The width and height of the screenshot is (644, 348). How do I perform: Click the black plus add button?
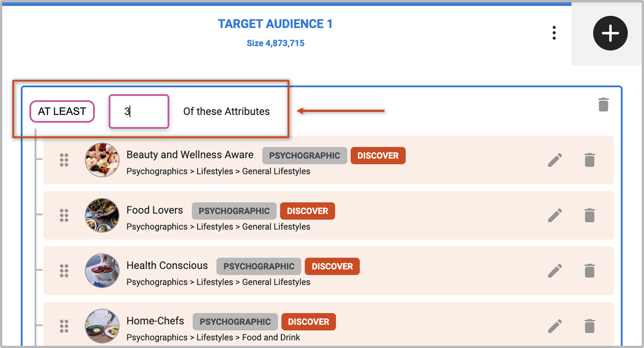(x=610, y=33)
